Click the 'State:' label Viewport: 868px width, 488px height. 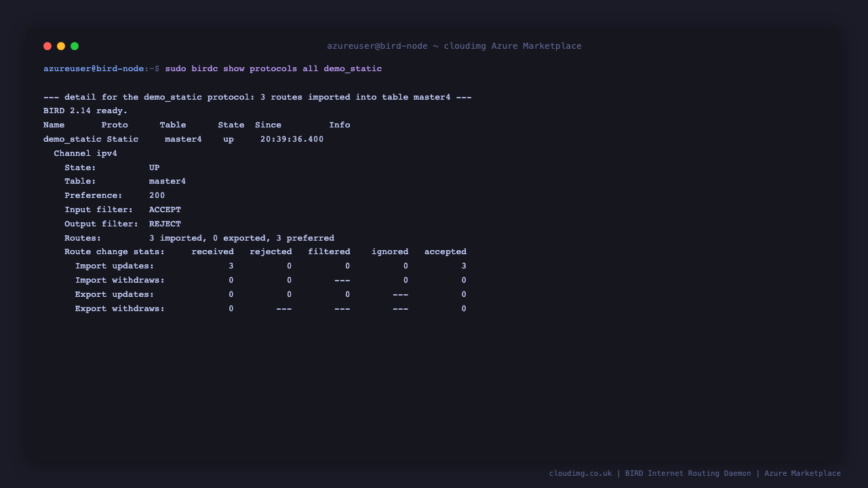(x=80, y=167)
